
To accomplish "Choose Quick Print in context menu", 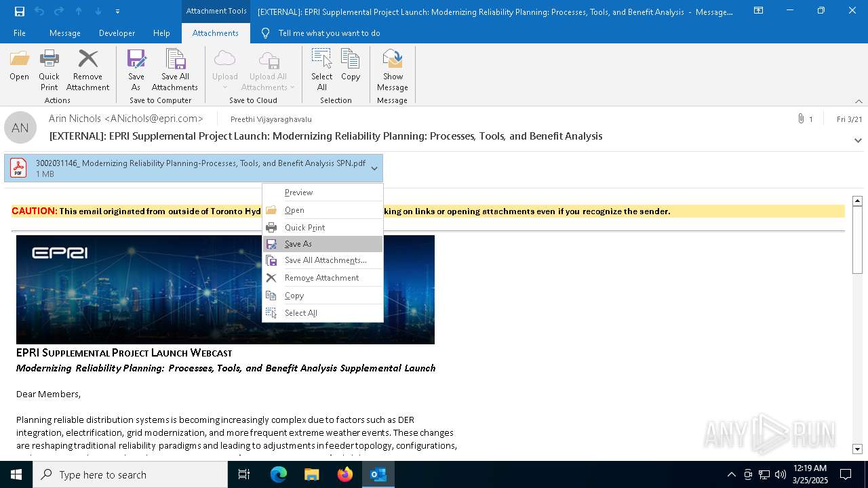I will tap(323, 228).
